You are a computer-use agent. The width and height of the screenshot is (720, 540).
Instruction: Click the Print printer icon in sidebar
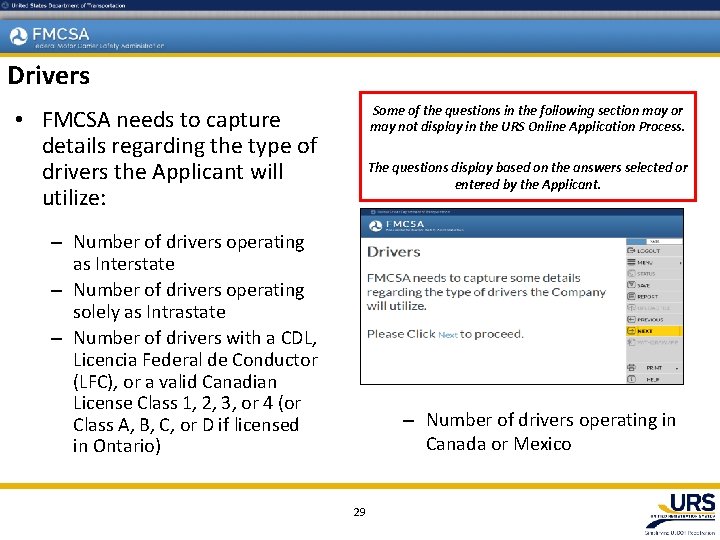coord(631,367)
